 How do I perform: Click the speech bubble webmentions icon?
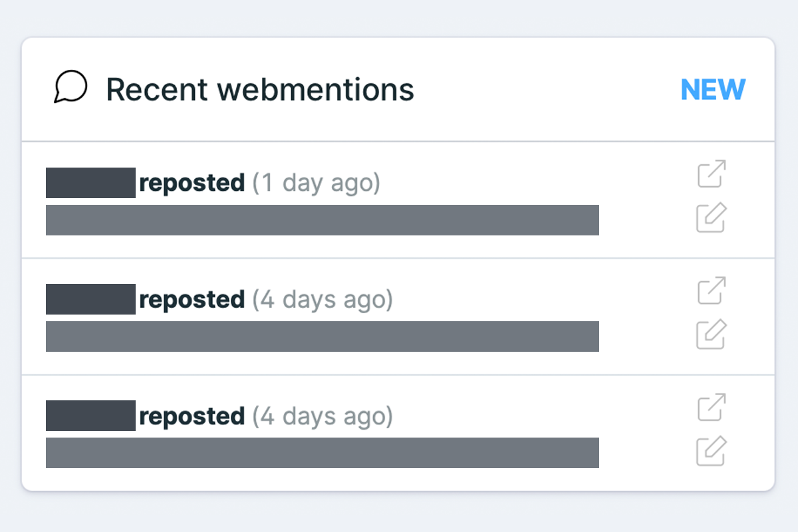70,88
